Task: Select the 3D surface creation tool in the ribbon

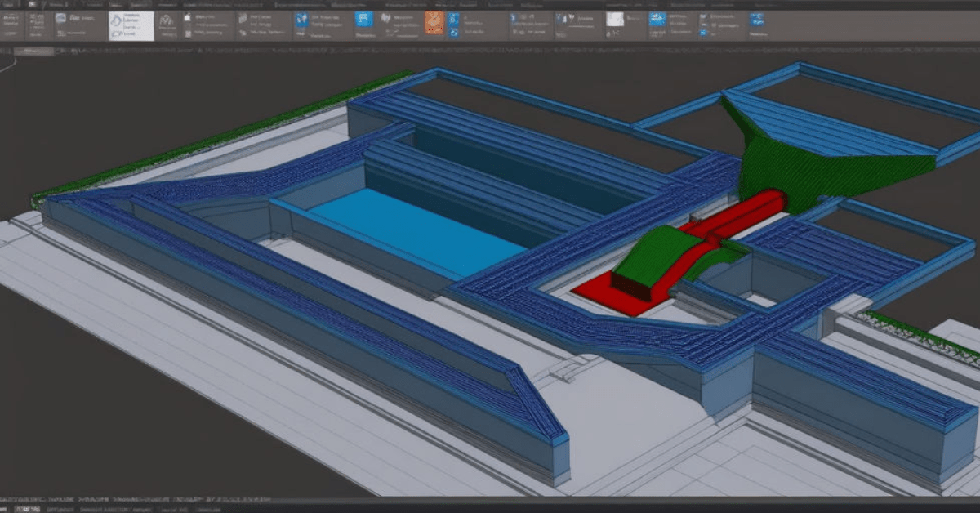Action: tap(302, 20)
